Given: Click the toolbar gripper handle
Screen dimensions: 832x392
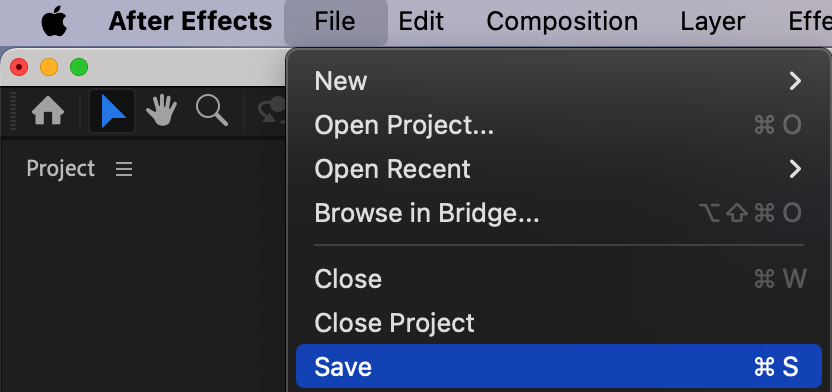Looking at the screenshot, I should 13,111.
